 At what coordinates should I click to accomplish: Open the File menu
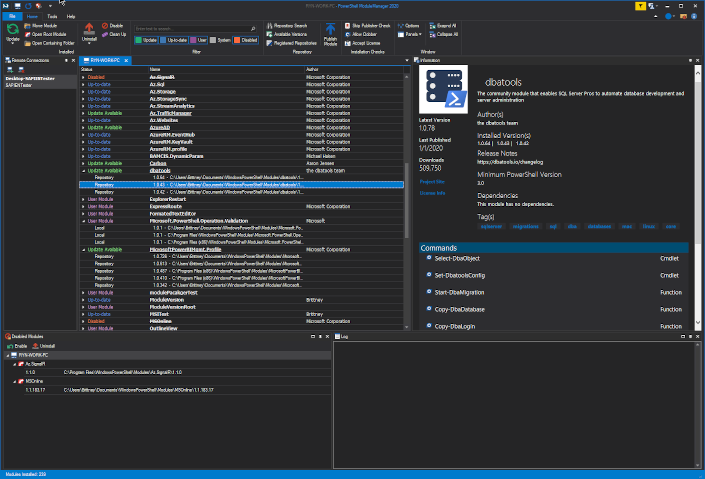click(x=12, y=16)
